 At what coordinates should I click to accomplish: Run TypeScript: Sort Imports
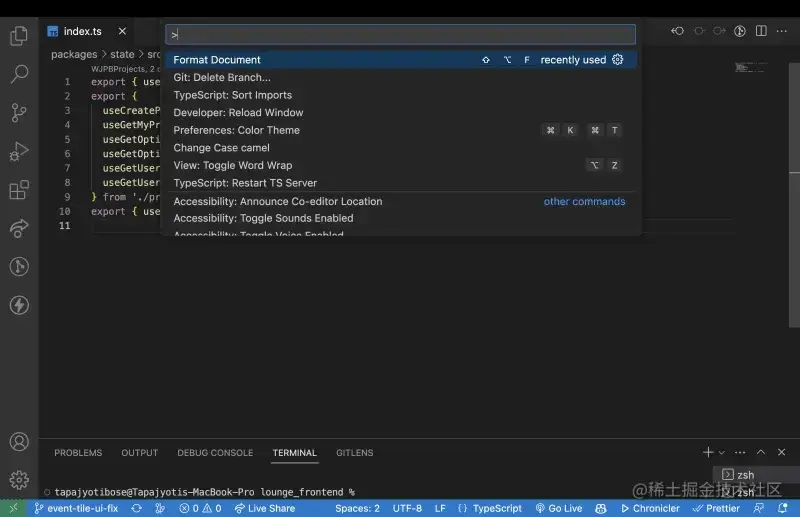[x=401, y=95]
